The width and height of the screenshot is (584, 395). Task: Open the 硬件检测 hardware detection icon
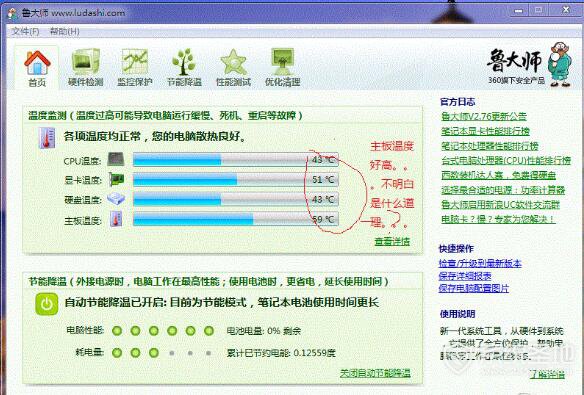click(x=85, y=68)
